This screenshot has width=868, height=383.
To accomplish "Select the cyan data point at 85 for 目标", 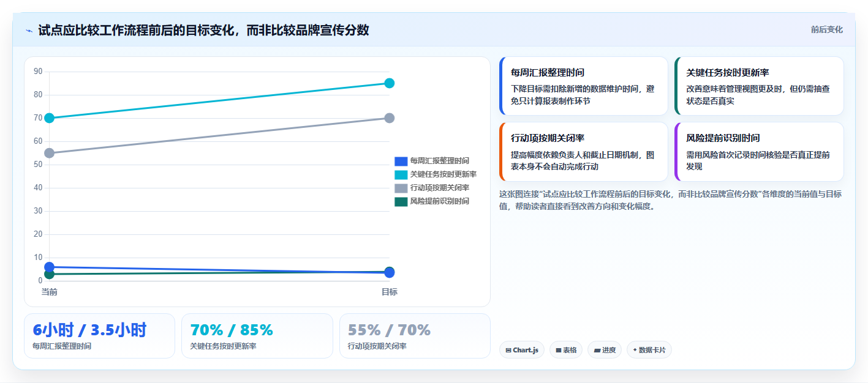I will 389,83.
